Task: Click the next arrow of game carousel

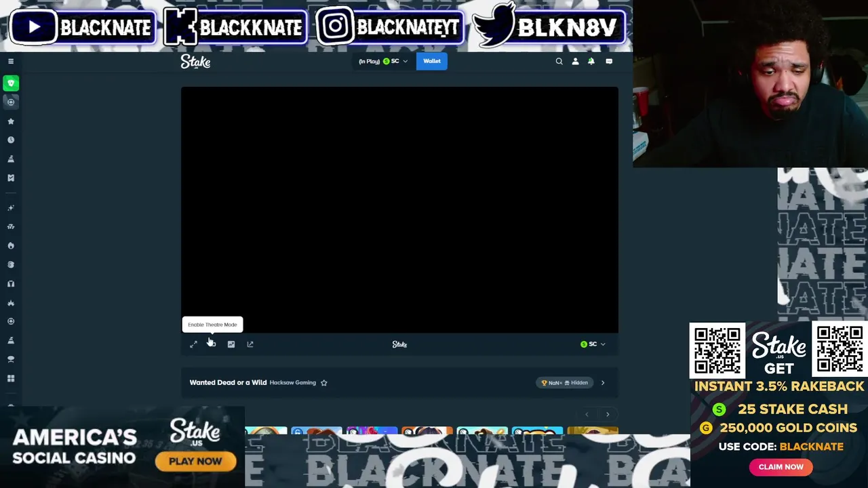Action: coord(608,415)
